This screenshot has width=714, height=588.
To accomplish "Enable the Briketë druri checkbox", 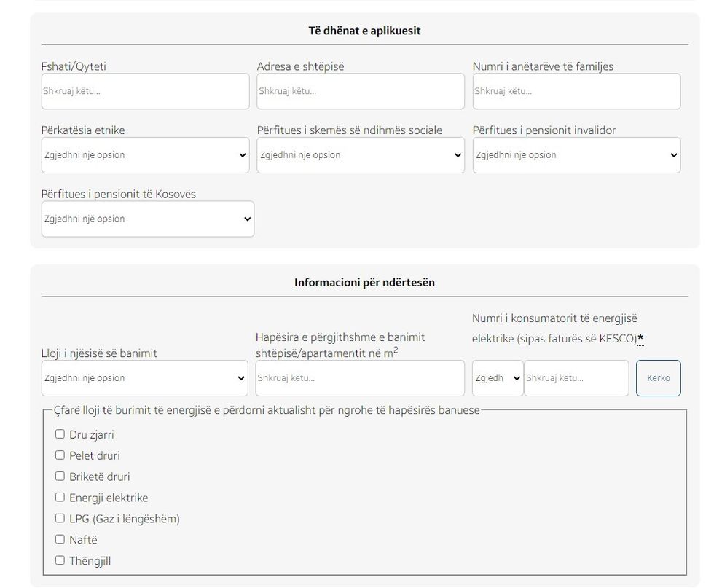I will 60,477.
